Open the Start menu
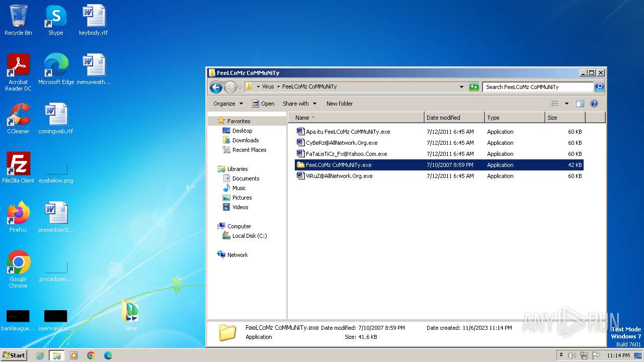This screenshot has width=644, height=362. tap(14, 355)
